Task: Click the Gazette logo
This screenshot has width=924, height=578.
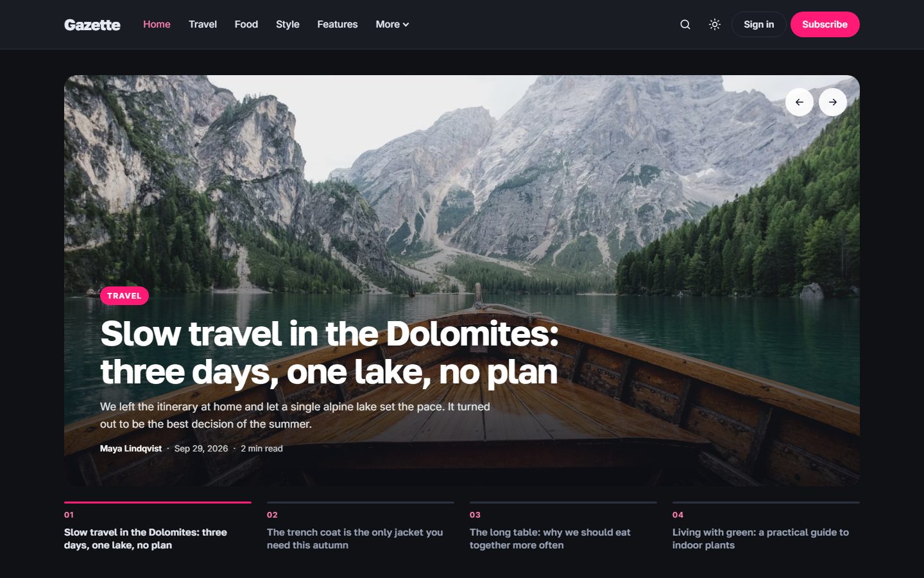Action: (x=92, y=24)
